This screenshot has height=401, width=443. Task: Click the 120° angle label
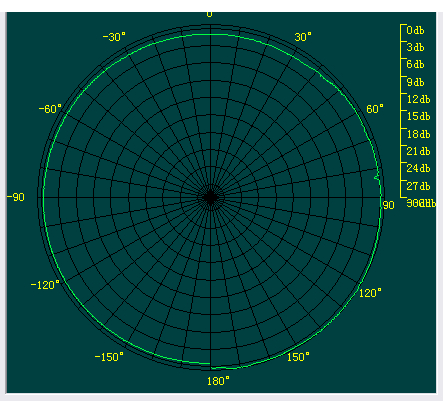click(x=370, y=293)
